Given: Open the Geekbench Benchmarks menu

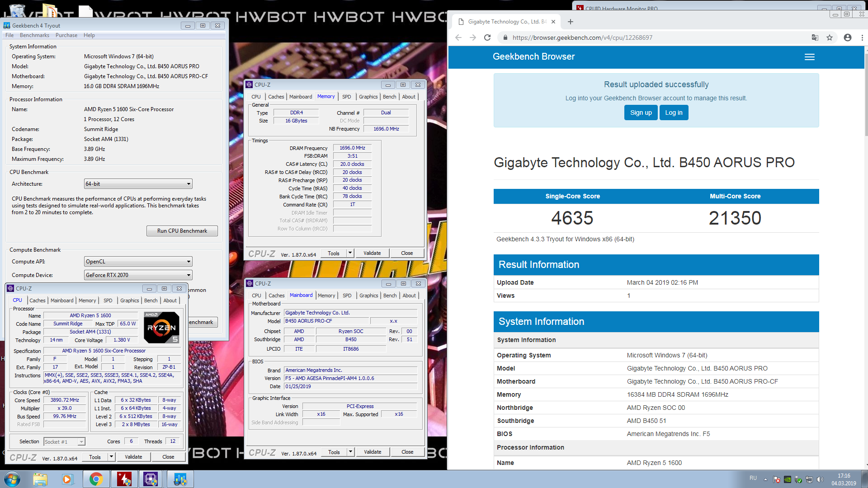Looking at the screenshot, I should pos(34,35).
